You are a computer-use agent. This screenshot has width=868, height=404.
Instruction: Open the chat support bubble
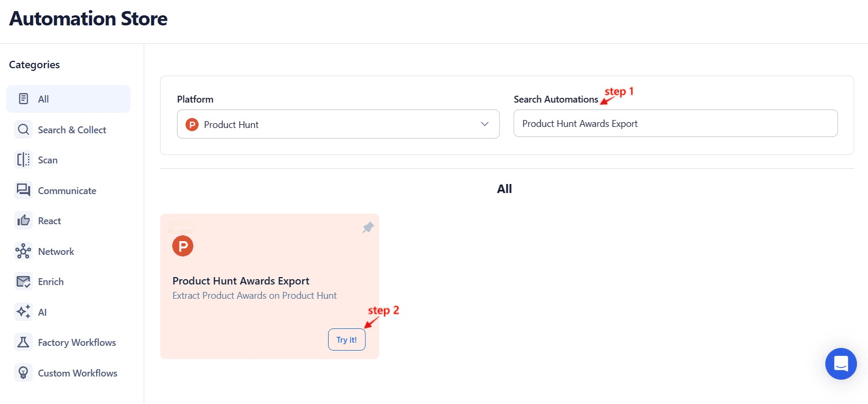point(841,364)
